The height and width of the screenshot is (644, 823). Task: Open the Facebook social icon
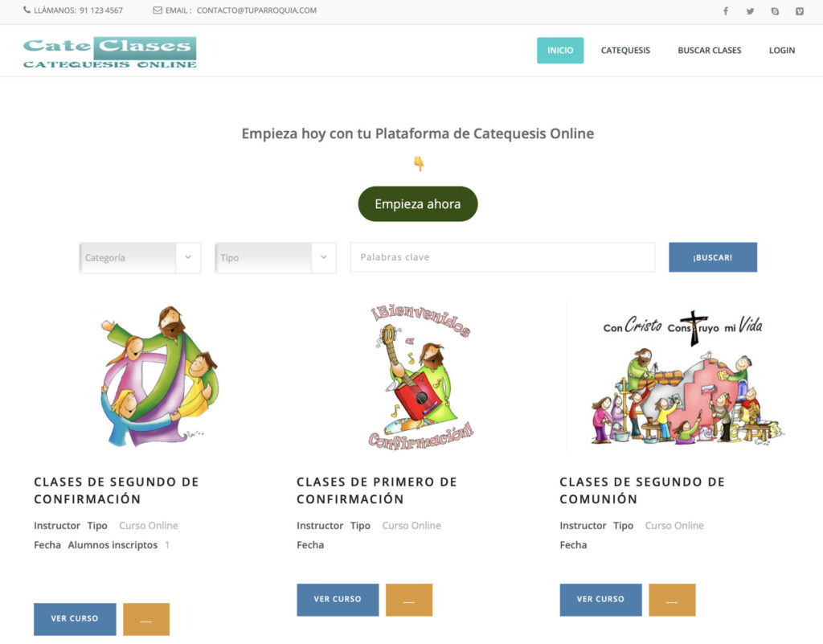coord(726,11)
